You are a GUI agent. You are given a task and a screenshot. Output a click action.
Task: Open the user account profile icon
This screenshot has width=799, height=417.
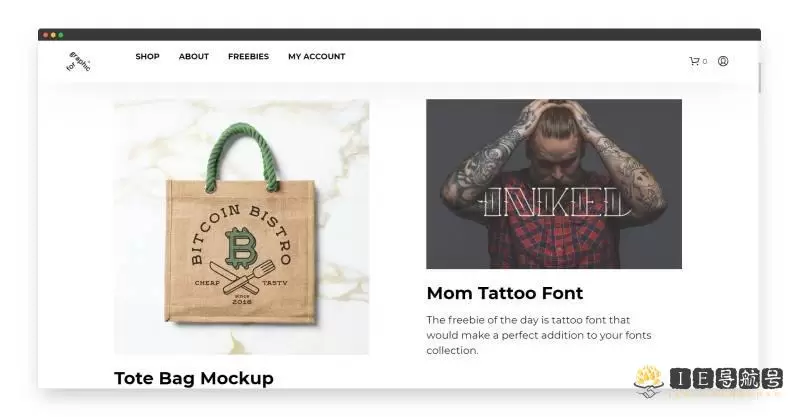(x=723, y=61)
